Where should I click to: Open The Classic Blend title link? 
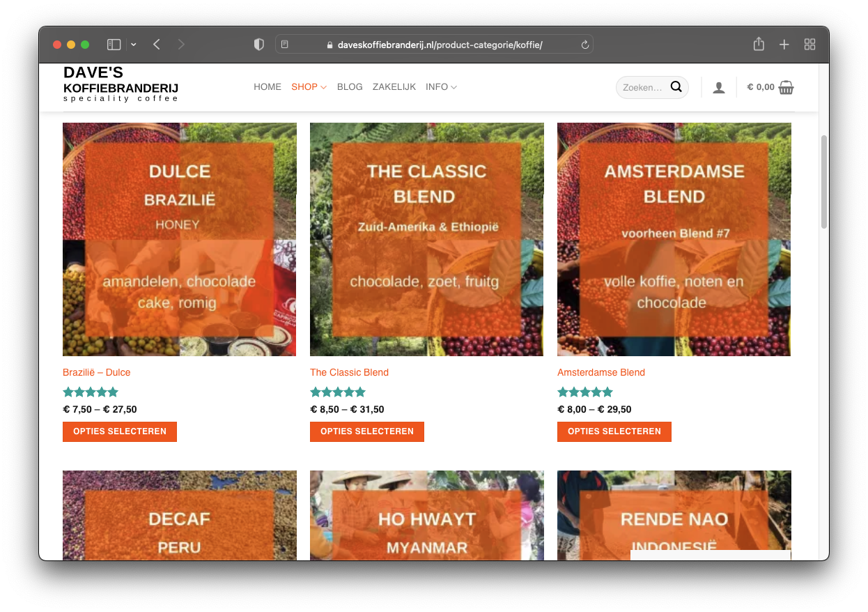350,372
